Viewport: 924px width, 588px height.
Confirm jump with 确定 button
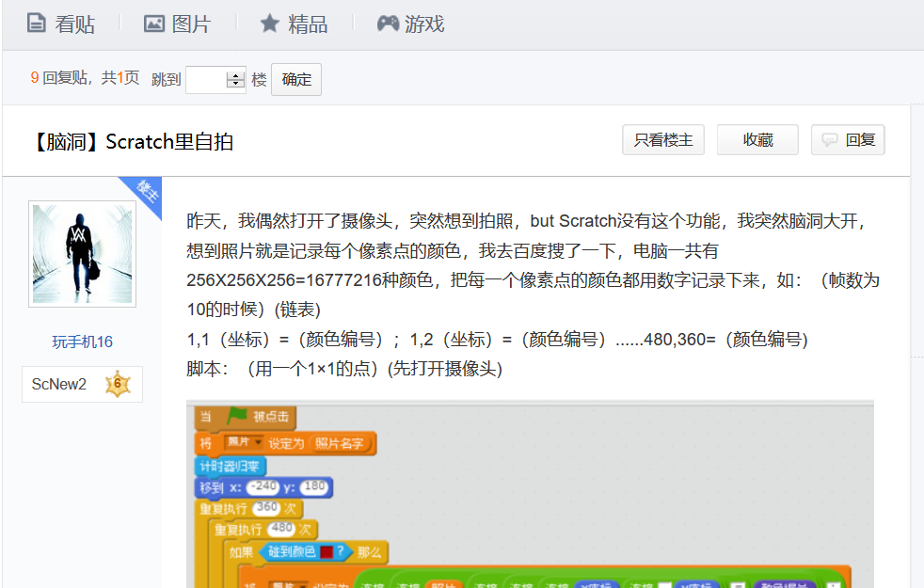coord(296,80)
